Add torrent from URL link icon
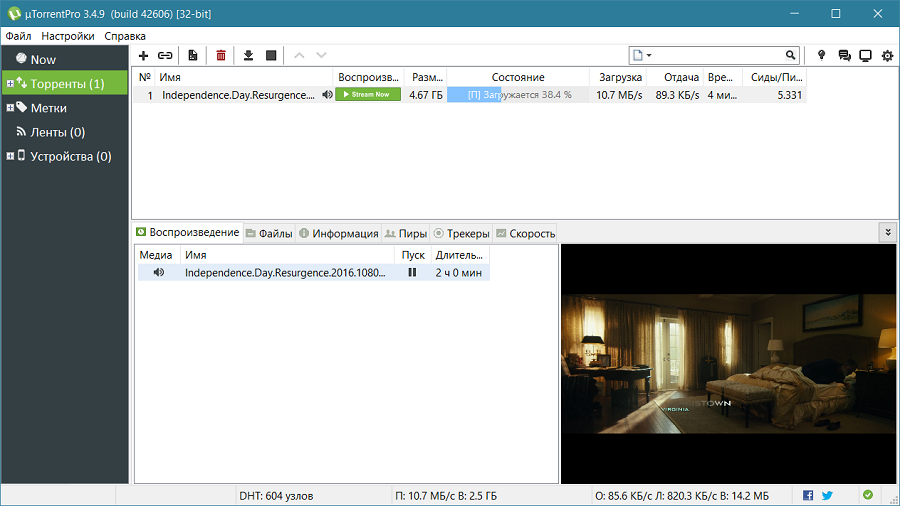The image size is (900, 506). (165, 56)
